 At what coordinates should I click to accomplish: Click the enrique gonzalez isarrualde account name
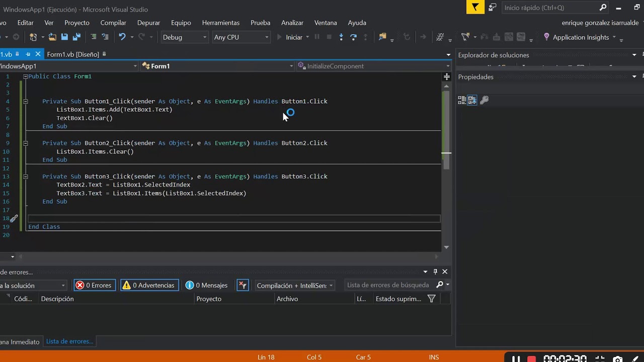tap(600, 23)
